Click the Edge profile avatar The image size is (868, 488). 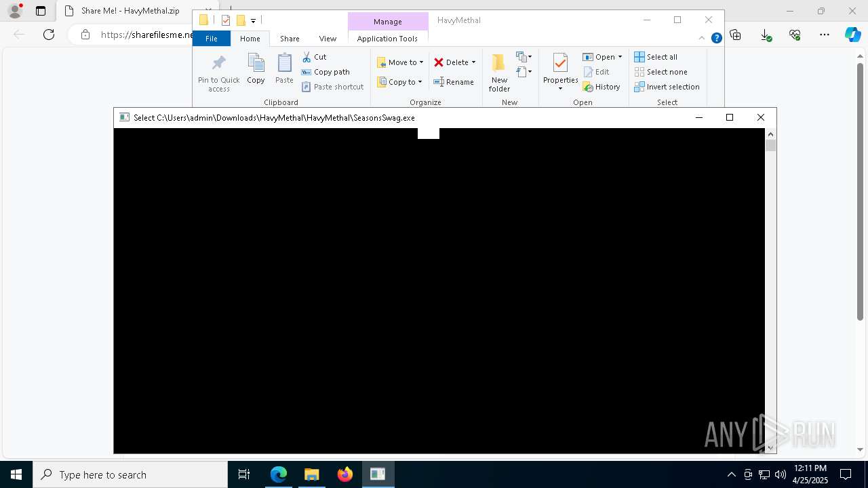(15, 11)
